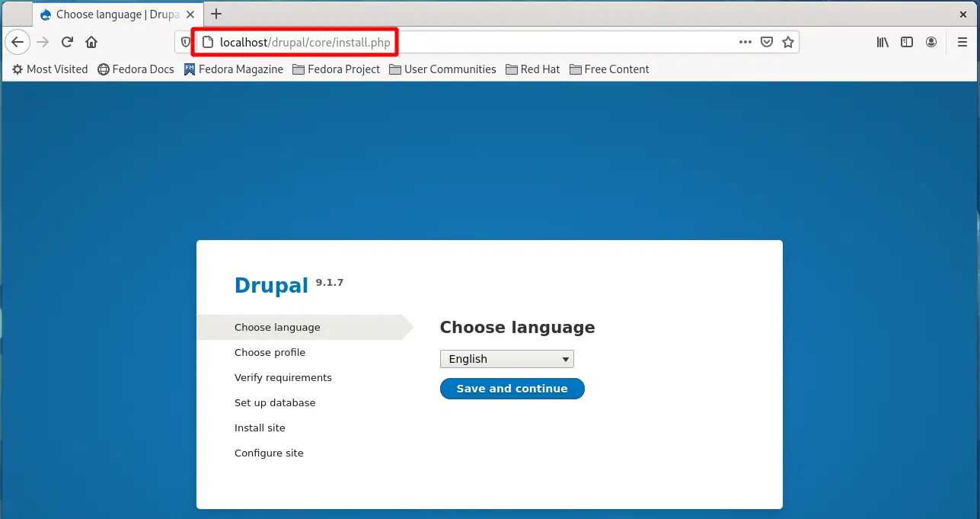
Task: Click the Drupal title text
Action: click(271, 285)
